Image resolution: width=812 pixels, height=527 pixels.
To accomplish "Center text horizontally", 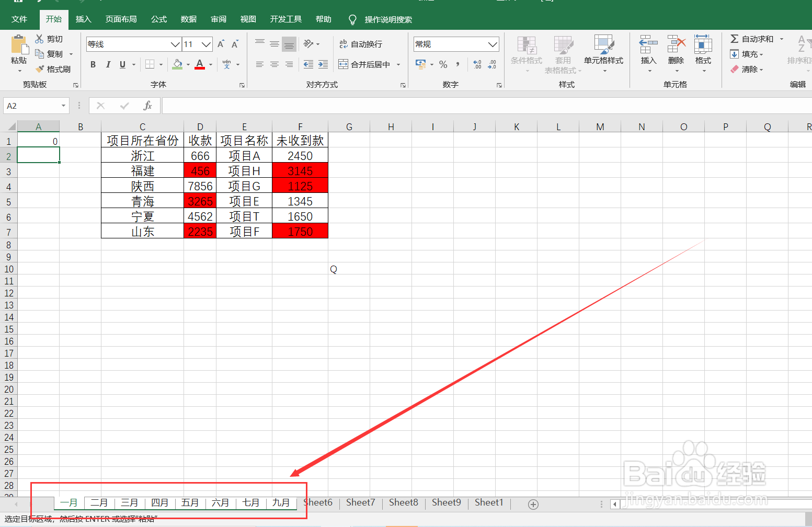I will click(275, 64).
